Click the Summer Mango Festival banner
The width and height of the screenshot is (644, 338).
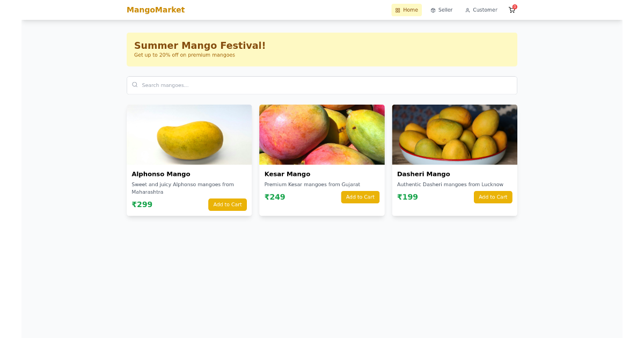[321, 49]
